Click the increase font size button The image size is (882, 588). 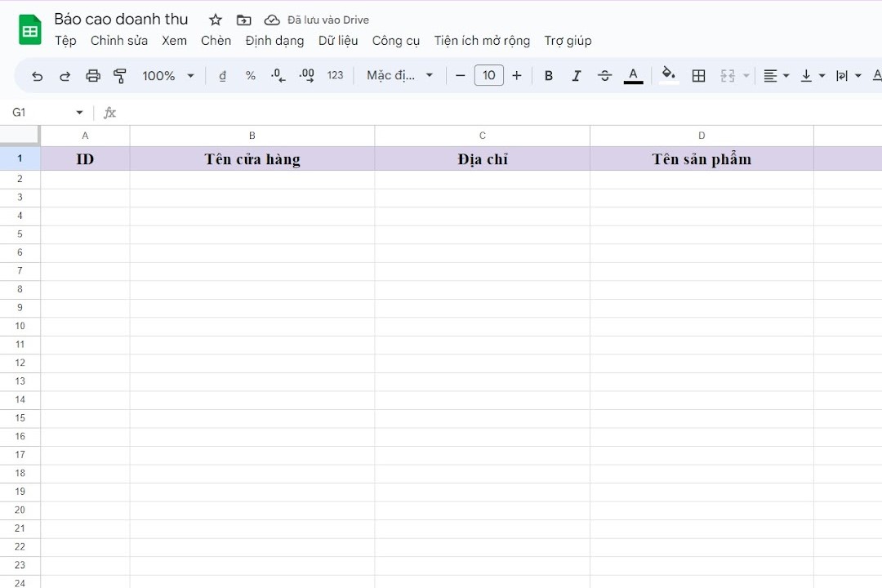[x=517, y=75]
